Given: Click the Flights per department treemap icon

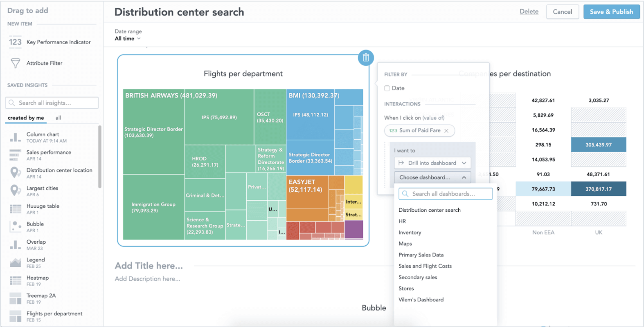Looking at the screenshot, I should pyautogui.click(x=15, y=316).
